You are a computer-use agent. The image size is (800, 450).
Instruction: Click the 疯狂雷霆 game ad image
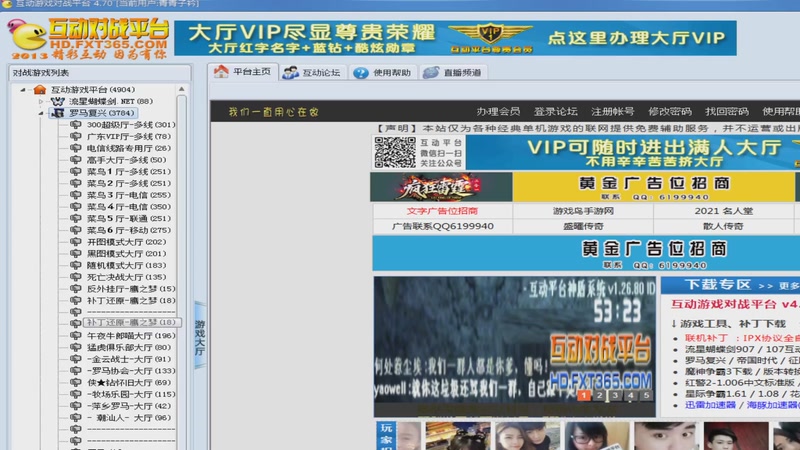pos(441,187)
